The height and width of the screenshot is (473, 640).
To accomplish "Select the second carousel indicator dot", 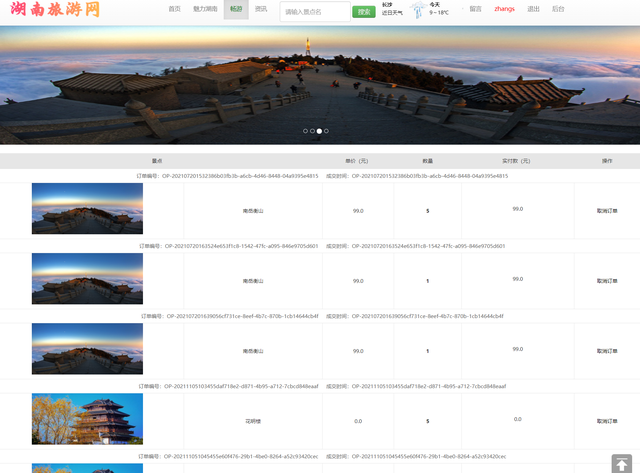I will pyautogui.click(x=312, y=131).
